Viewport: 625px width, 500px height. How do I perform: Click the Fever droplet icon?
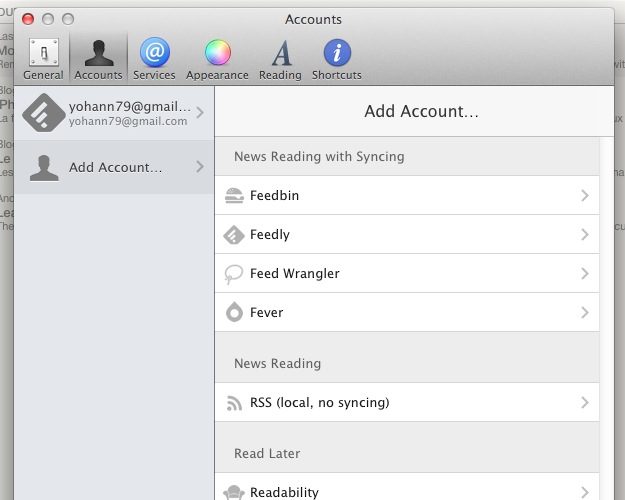pyautogui.click(x=234, y=313)
